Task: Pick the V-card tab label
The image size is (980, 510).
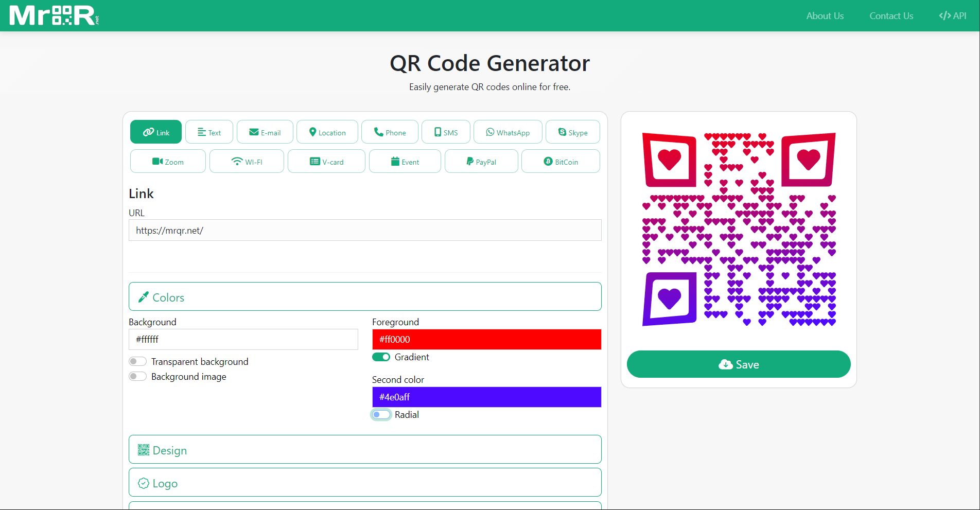Action: tap(333, 162)
